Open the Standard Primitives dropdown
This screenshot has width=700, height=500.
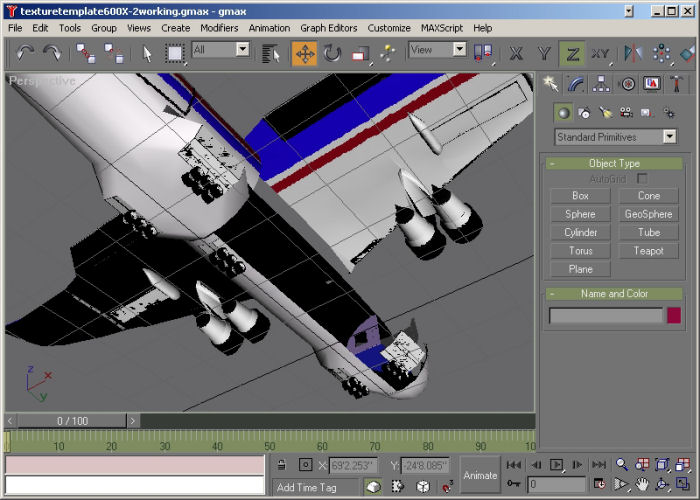669,137
